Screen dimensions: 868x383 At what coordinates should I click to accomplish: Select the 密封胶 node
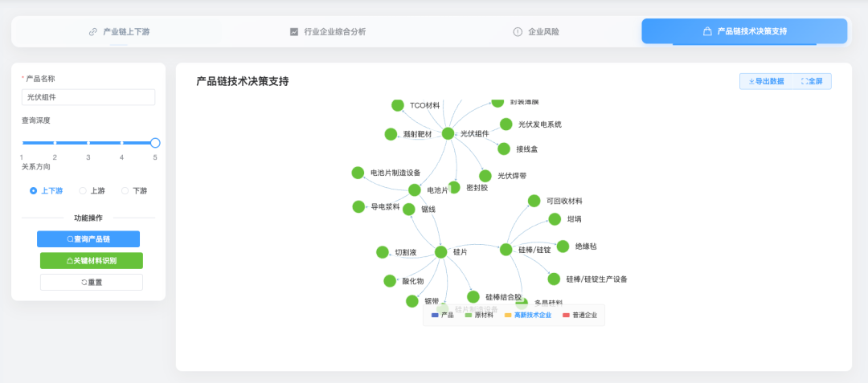pyautogui.click(x=454, y=187)
